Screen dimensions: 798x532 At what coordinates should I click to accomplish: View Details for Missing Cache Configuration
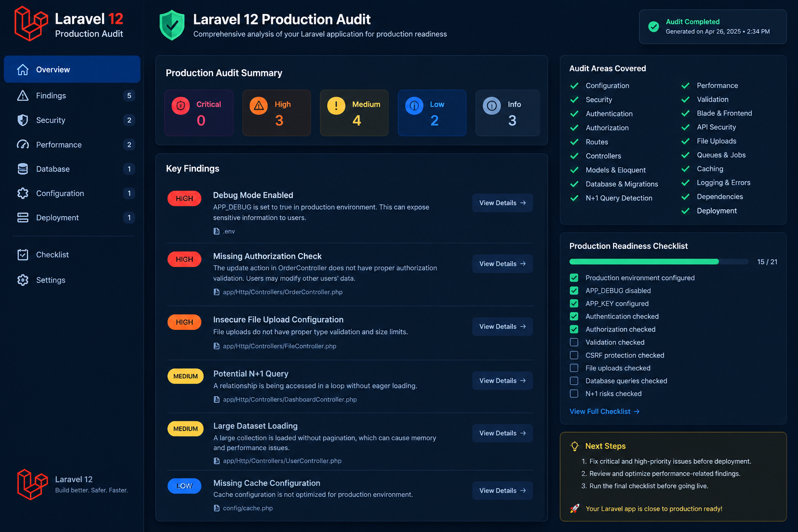coord(502,490)
